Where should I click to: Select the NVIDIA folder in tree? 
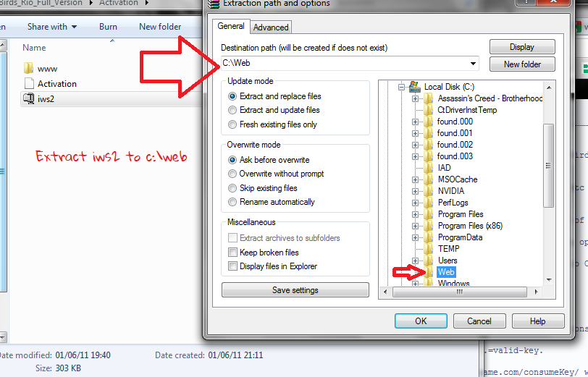click(x=451, y=191)
